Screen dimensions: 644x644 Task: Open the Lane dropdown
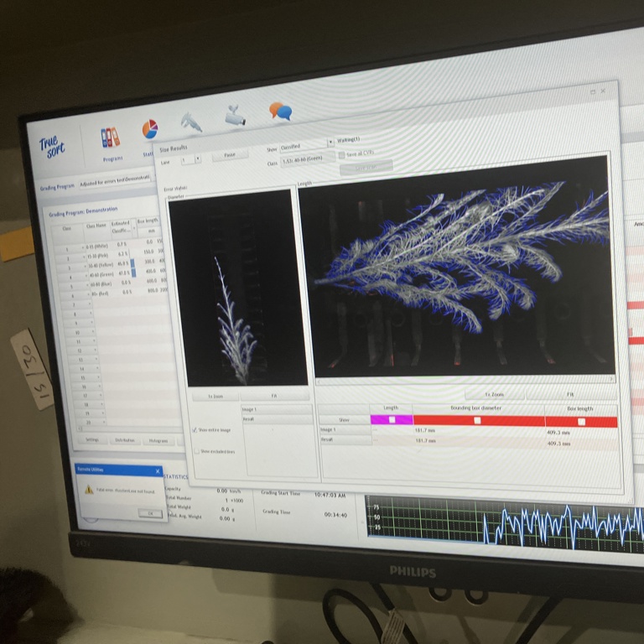click(x=198, y=158)
